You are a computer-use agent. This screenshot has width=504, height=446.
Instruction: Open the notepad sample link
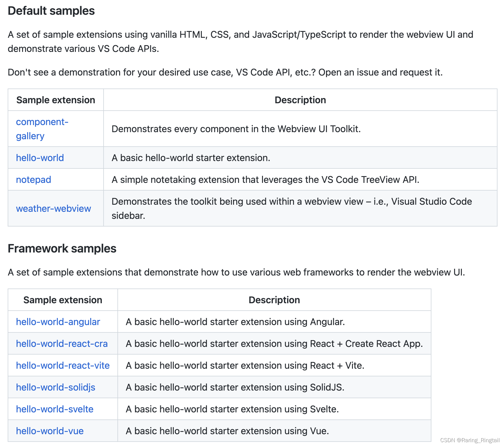click(33, 180)
